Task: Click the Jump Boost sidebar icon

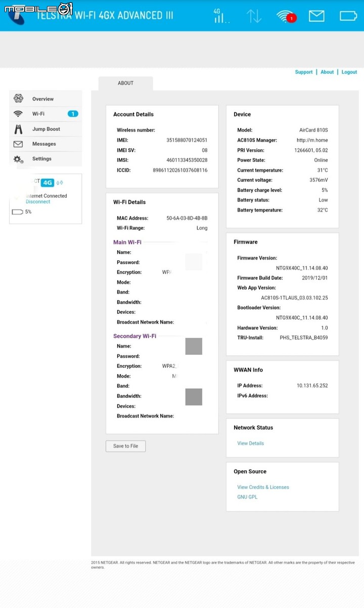Action: 18,129
